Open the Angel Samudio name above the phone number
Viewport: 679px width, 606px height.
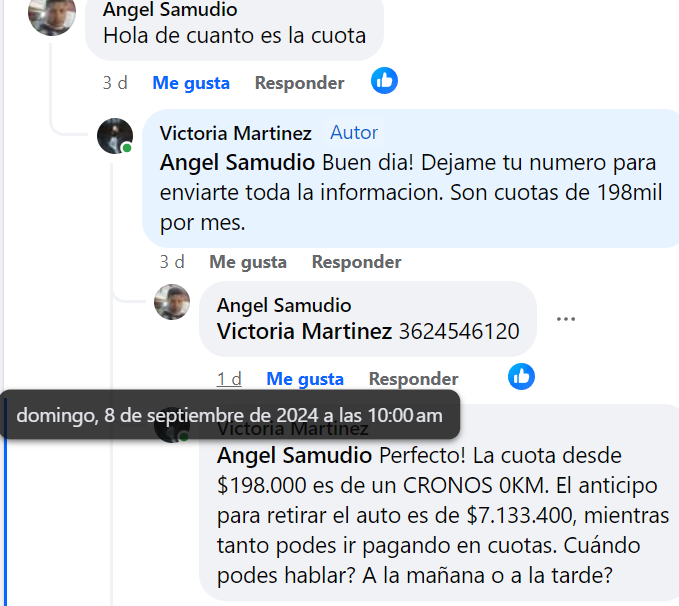[284, 305]
